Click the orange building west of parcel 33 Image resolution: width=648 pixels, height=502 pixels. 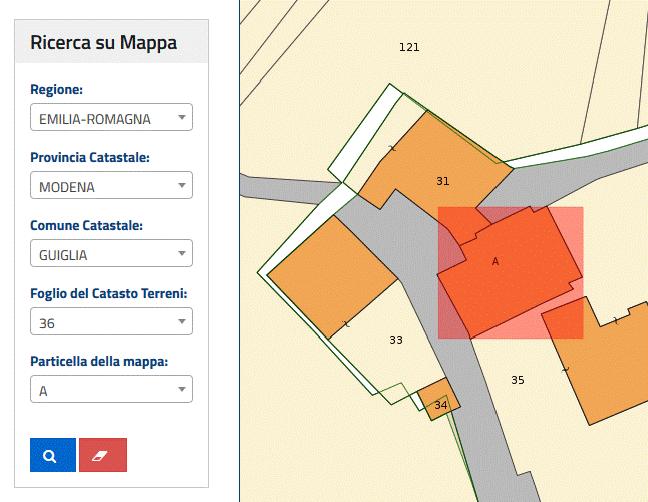pyautogui.click(x=333, y=276)
